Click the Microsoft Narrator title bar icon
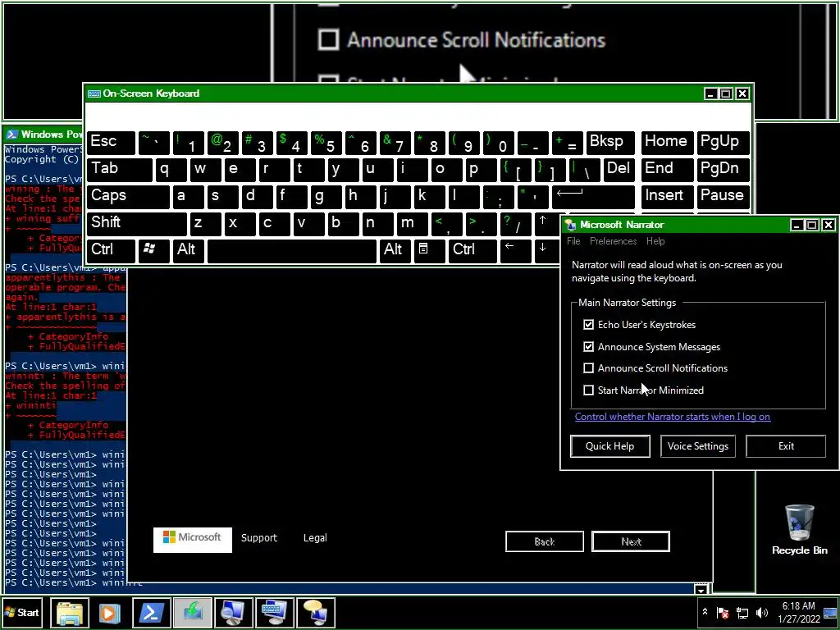Screen dimensions: 840x630 pos(571,225)
